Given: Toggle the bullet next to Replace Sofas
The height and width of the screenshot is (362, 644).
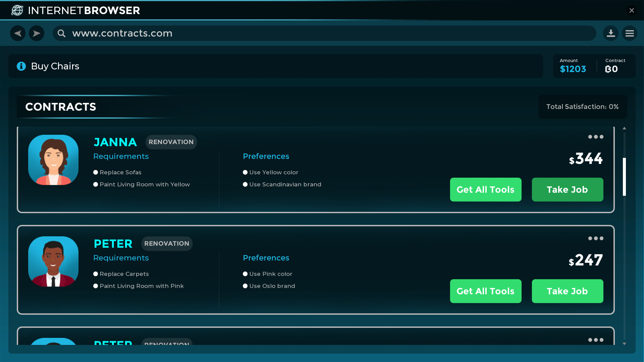Looking at the screenshot, I should tap(96, 172).
